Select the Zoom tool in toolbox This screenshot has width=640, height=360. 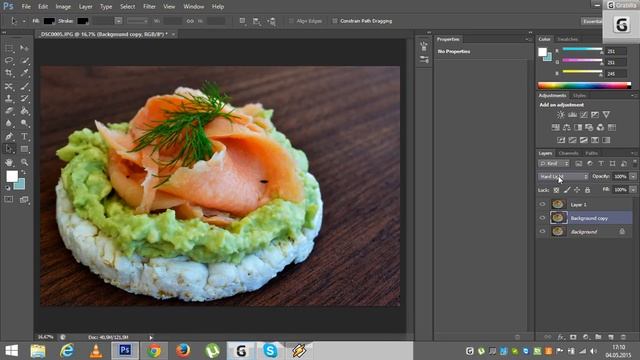[x=24, y=162]
